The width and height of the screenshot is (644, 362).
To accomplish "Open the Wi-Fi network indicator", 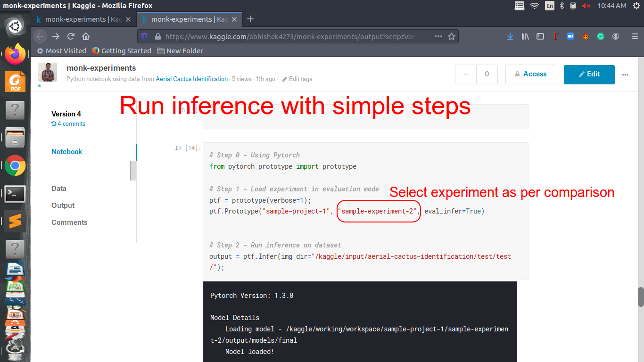I will click(535, 6).
